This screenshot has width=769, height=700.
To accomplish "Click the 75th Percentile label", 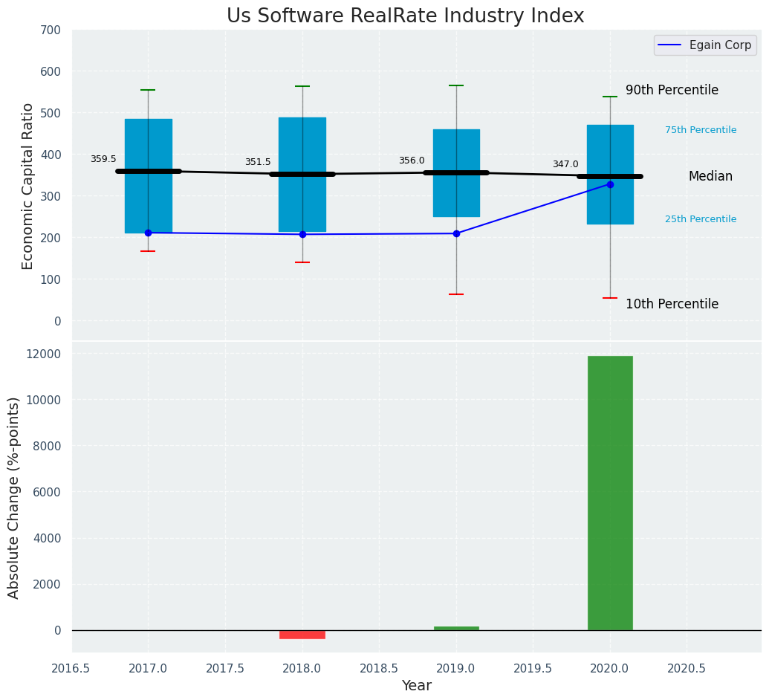I will click(701, 130).
